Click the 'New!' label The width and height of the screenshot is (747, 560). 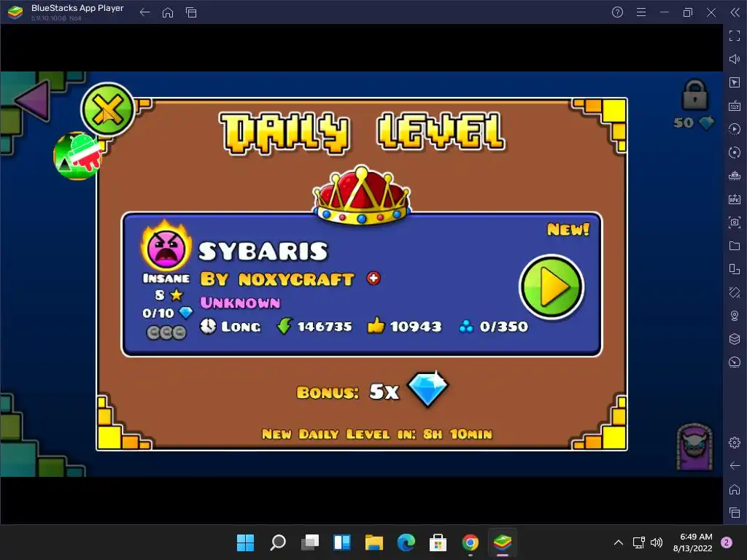click(568, 230)
